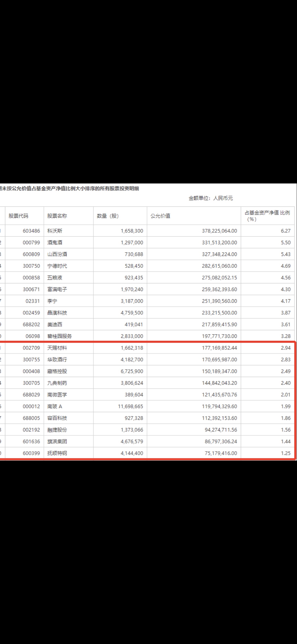Click the 股票代码 column header
297x644 pixels.
(18, 216)
